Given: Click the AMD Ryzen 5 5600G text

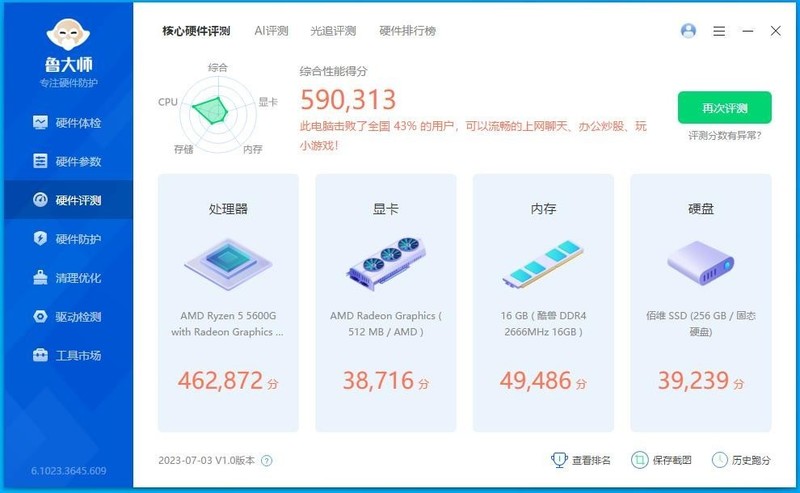Looking at the screenshot, I should pyautogui.click(x=228, y=324).
